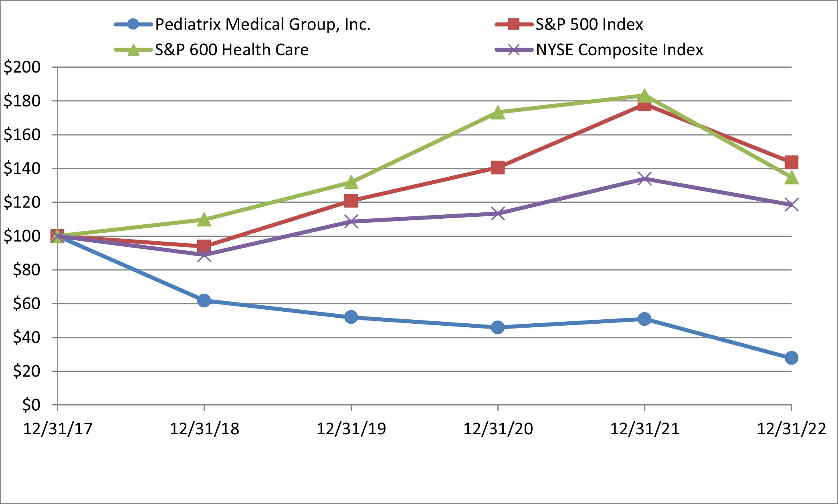Viewport: 838px width, 504px height.
Task: Click the 12/31/17 x-axis date label
Action: click(58, 429)
